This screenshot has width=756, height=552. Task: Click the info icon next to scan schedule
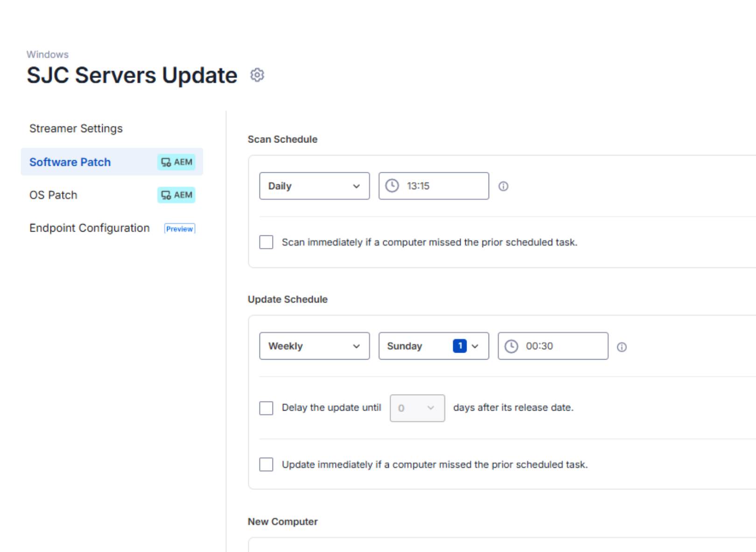[x=503, y=185]
